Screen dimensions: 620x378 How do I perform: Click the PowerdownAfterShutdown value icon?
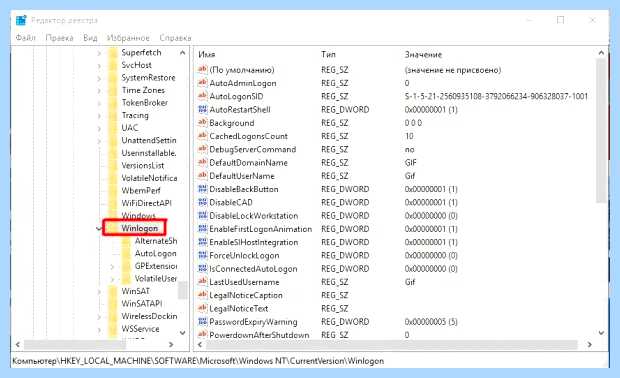[202, 335]
